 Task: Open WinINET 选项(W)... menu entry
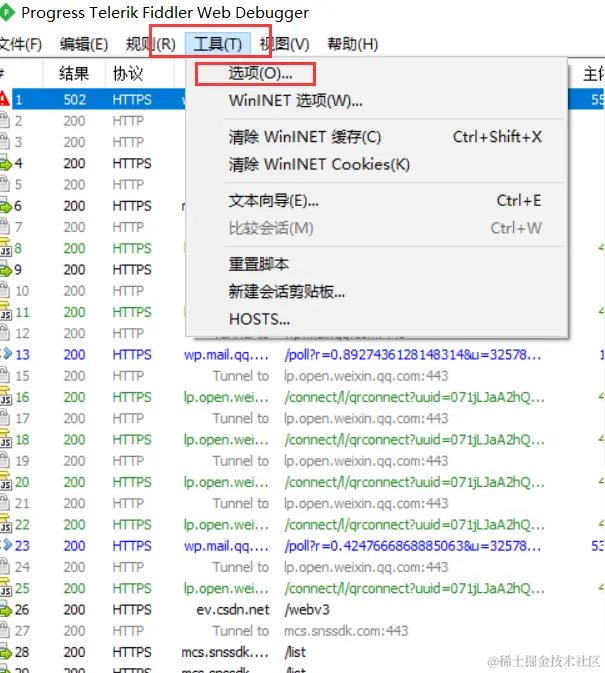tap(296, 101)
